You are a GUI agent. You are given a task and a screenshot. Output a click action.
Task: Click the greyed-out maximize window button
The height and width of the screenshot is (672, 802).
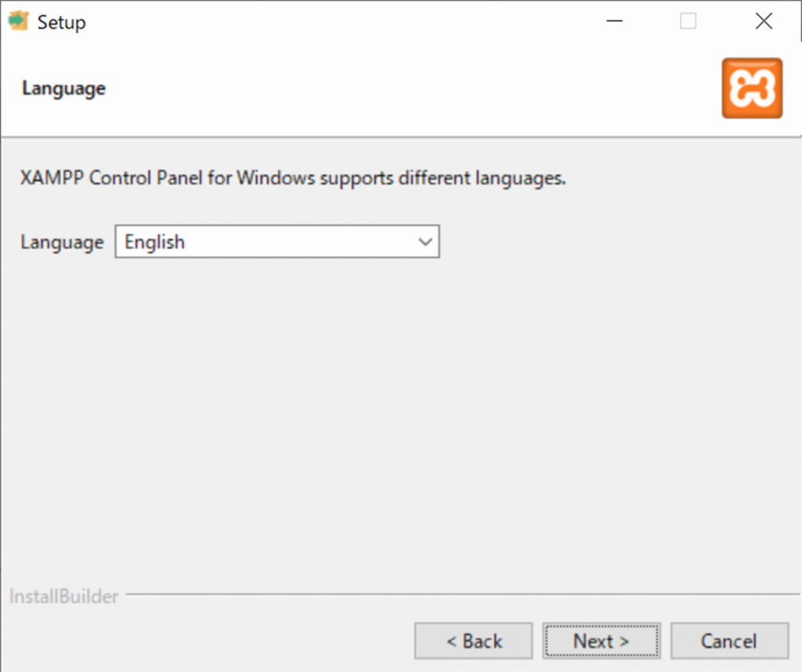click(x=688, y=22)
